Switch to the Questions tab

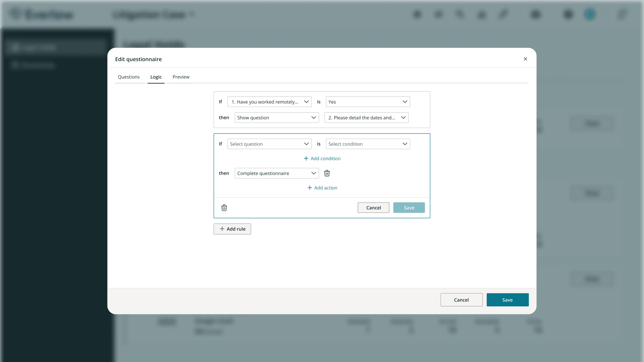pos(129,77)
